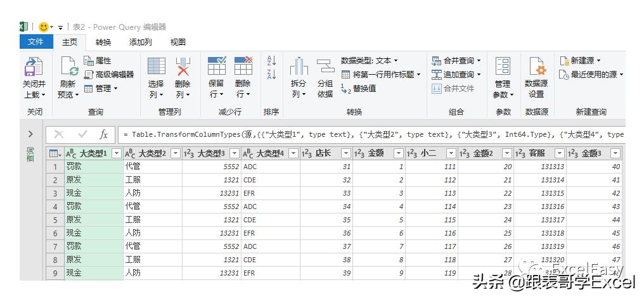Click Combine Files (合并文件) icon
This screenshot has width=644, height=299.
pyautogui.click(x=437, y=88)
